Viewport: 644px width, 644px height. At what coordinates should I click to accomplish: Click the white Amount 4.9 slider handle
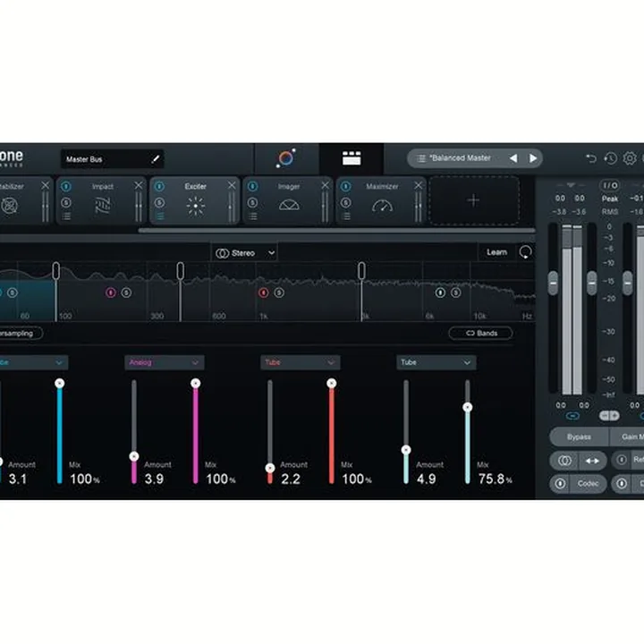pyautogui.click(x=406, y=450)
